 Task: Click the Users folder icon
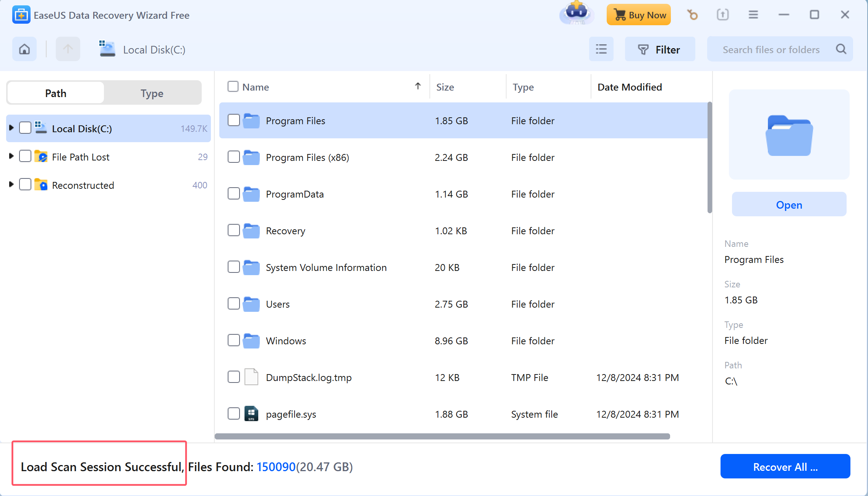(x=251, y=304)
